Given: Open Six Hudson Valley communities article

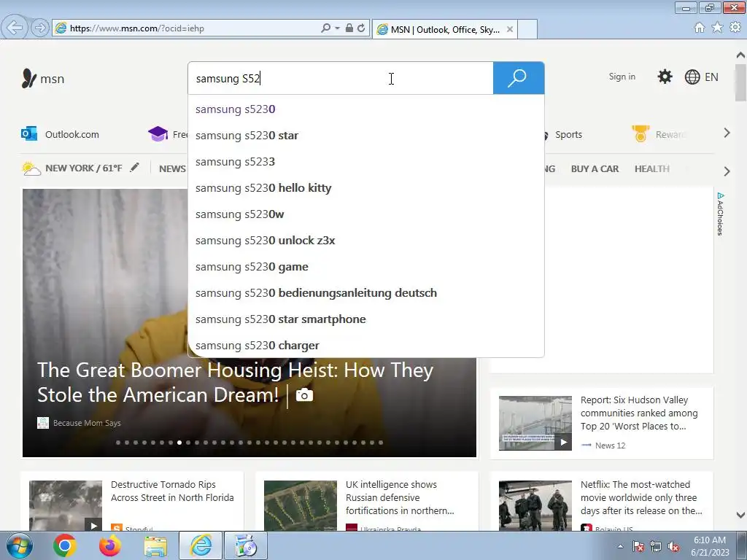Looking at the screenshot, I should [639, 413].
